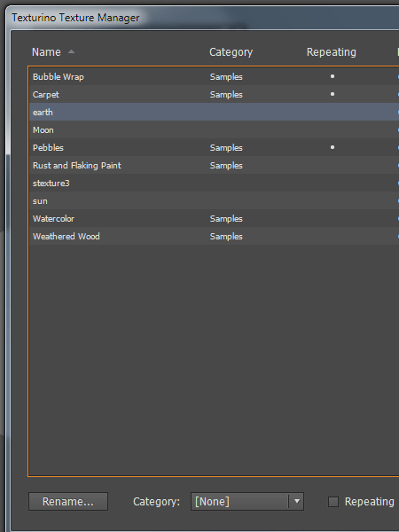
Task: Open the Category dropdown arrow
Action: [x=297, y=502]
